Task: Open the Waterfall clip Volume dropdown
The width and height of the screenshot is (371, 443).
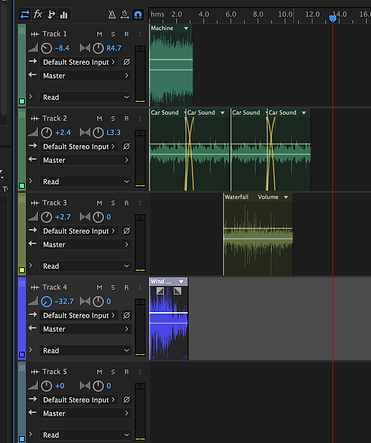Action: [x=286, y=197]
